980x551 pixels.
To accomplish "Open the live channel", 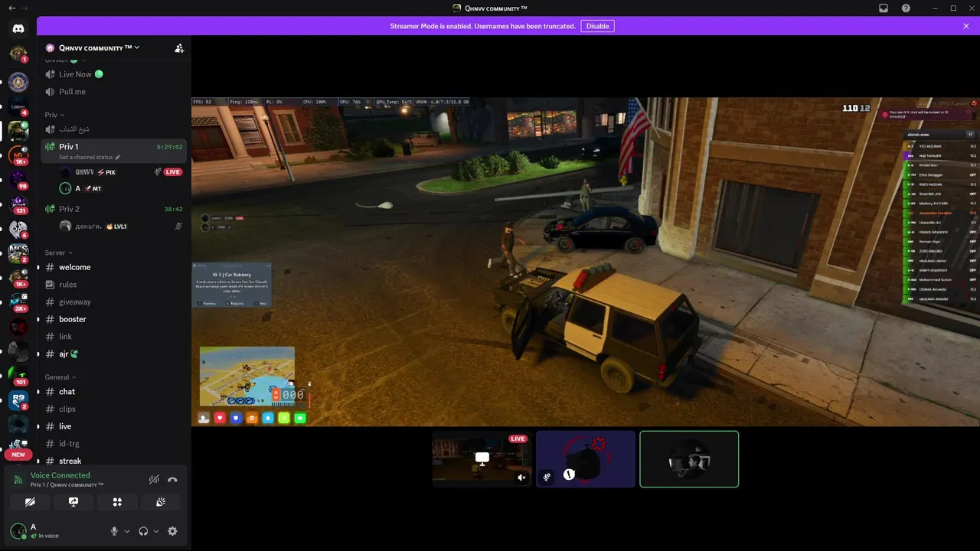I will (x=113, y=426).
